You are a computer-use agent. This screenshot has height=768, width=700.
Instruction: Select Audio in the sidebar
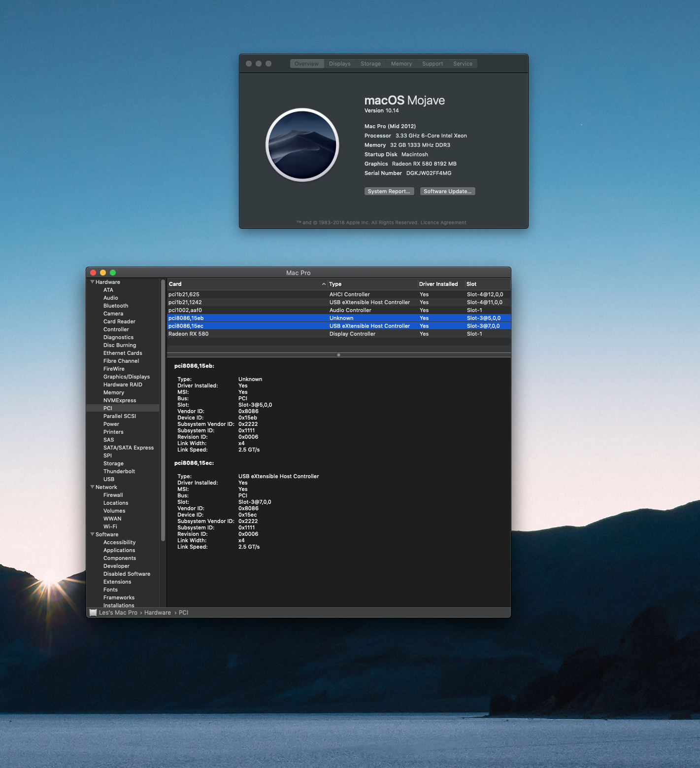[x=111, y=298]
